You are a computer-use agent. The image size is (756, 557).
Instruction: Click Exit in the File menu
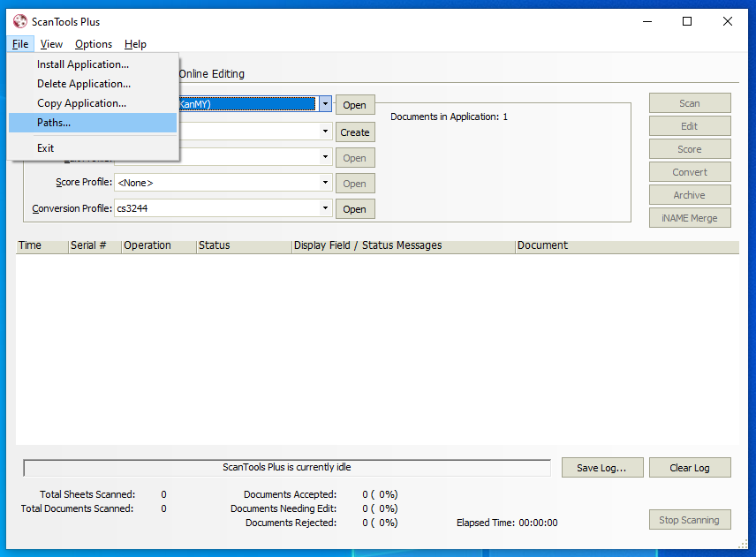pos(93,148)
